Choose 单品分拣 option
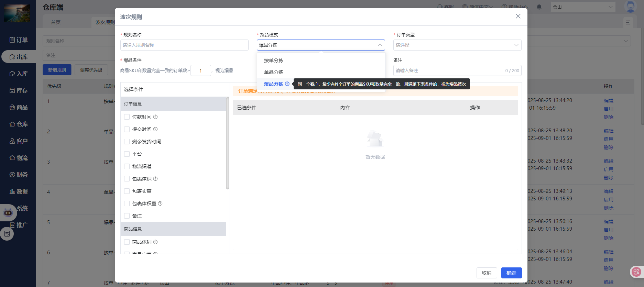 click(x=274, y=72)
